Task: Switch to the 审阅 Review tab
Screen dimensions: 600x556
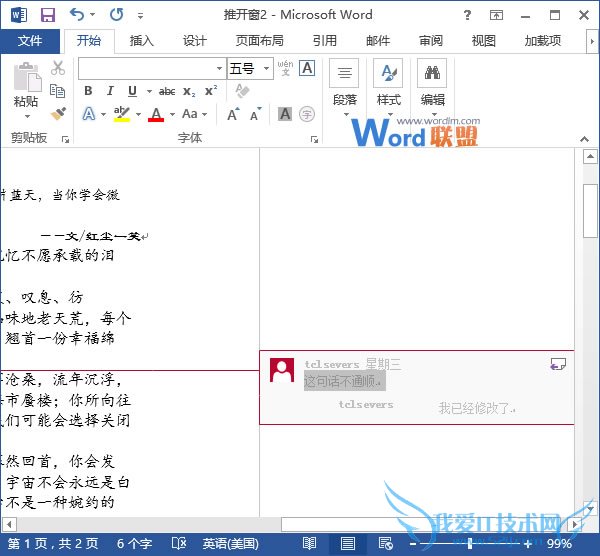Action: click(431, 41)
